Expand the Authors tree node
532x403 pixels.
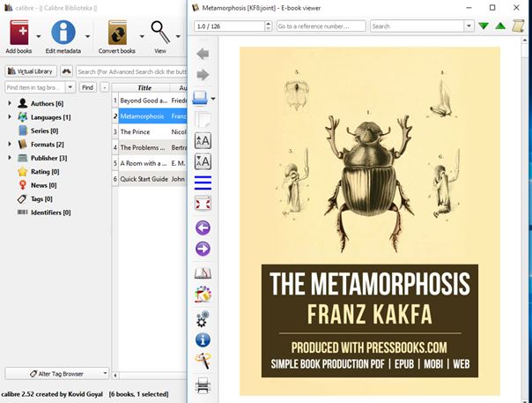click(10, 104)
